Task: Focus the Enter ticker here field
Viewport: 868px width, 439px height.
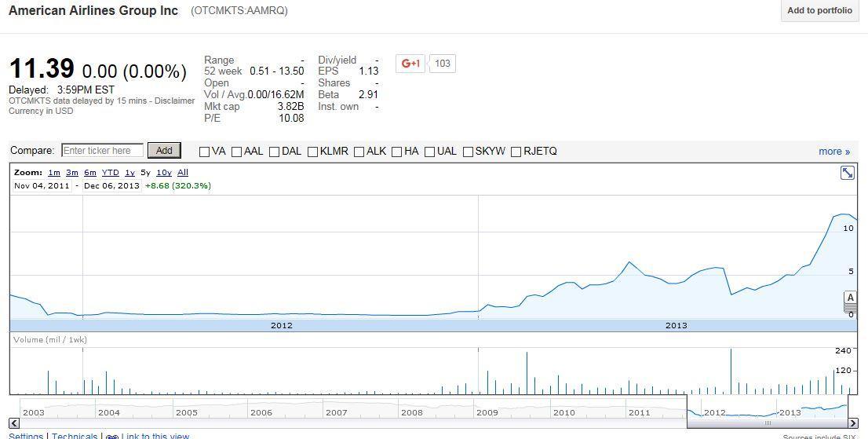Action: coord(102,151)
